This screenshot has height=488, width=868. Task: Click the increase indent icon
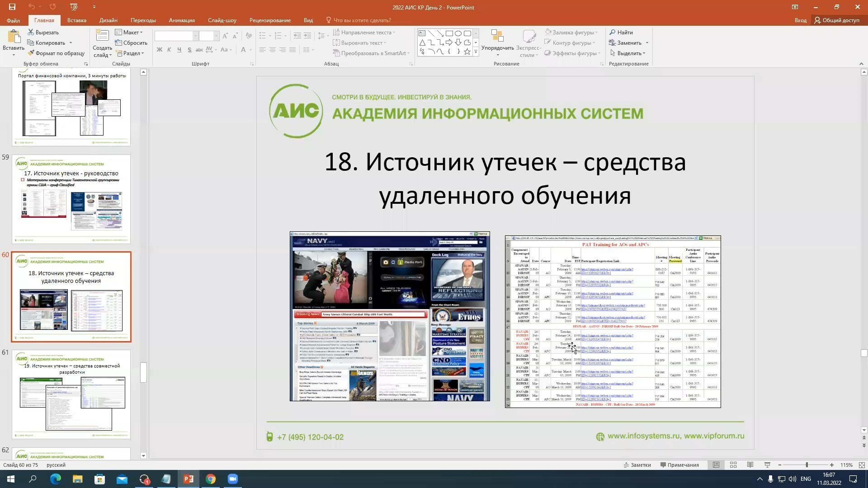(x=307, y=36)
